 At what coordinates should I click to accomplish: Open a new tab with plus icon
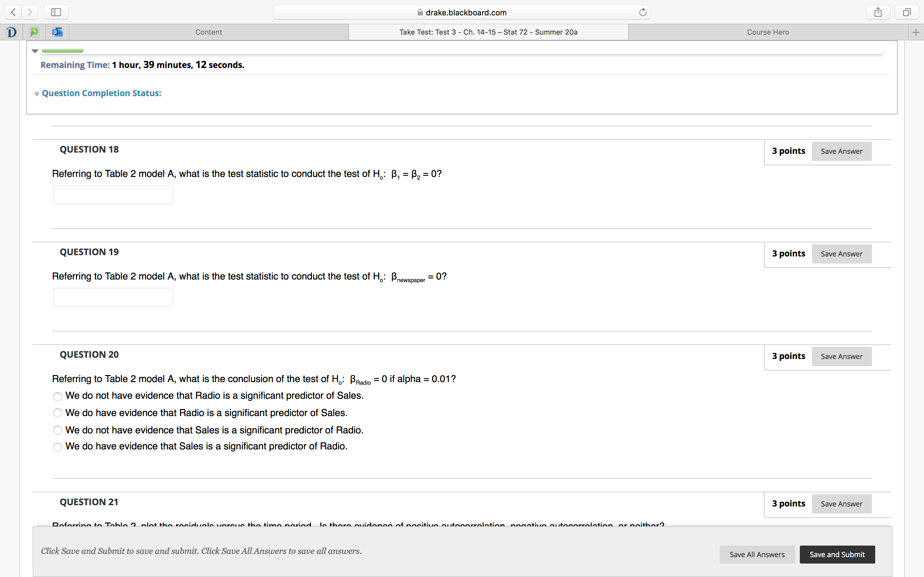[916, 32]
